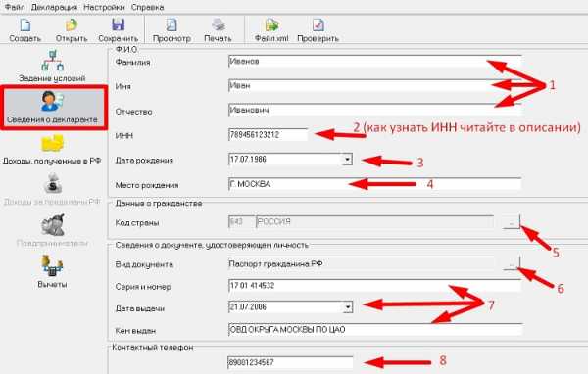This screenshot has height=374, width=588.
Task: Open the Задание условий section
Action: pos(52,67)
